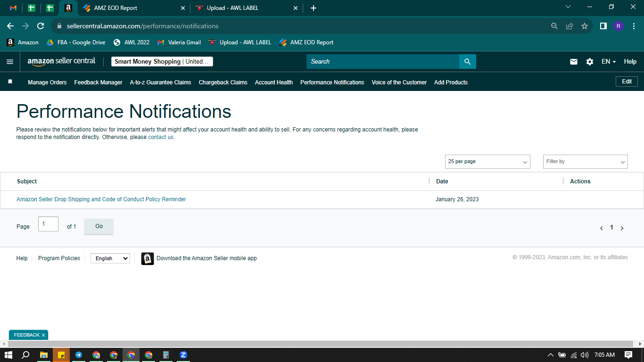This screenshot has height=362, width=644.
Task: Click the Edit button
Action: click(627, 82)
